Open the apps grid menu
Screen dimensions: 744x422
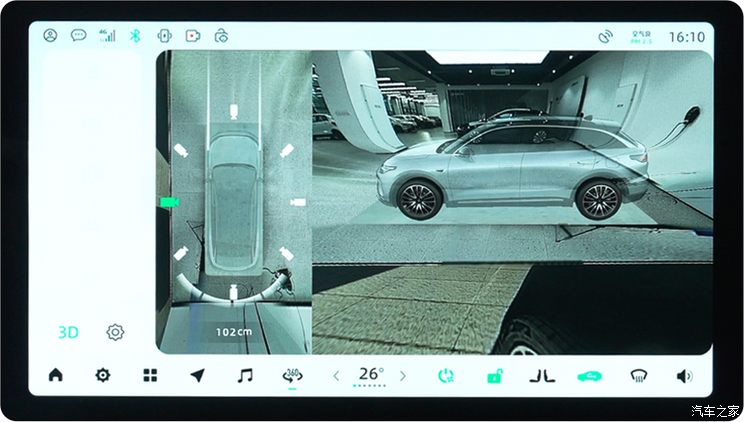[150, 375]
